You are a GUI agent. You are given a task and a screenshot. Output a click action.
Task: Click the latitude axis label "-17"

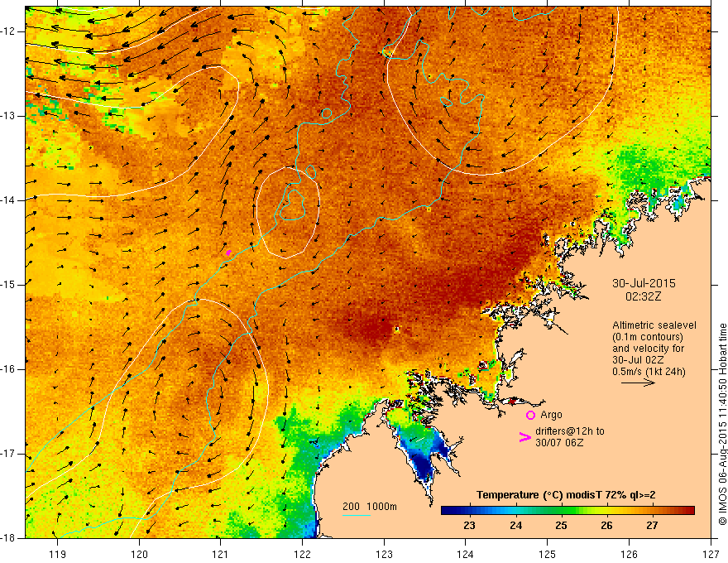click(9, 454)
